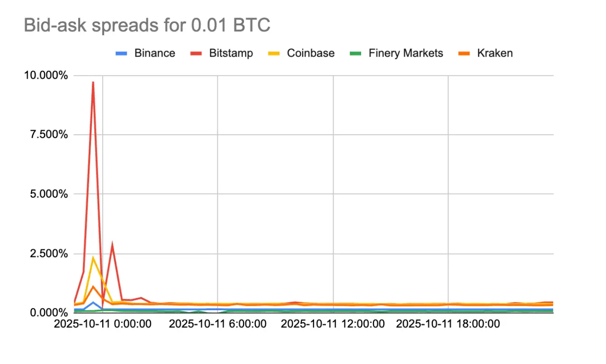The height and width of the screenshot is (364, 606).
Task: Select the Finery Markets legend label
Action: coord(406,53)
